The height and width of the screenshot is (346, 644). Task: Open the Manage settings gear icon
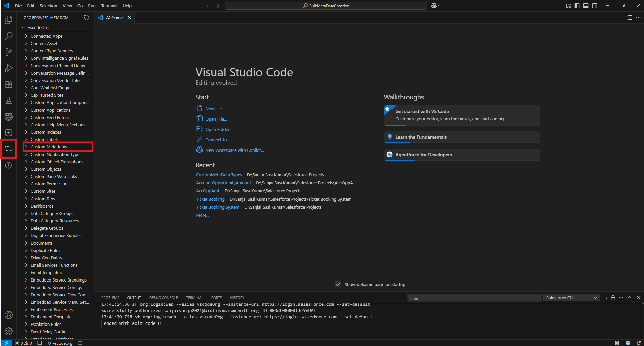9,331
